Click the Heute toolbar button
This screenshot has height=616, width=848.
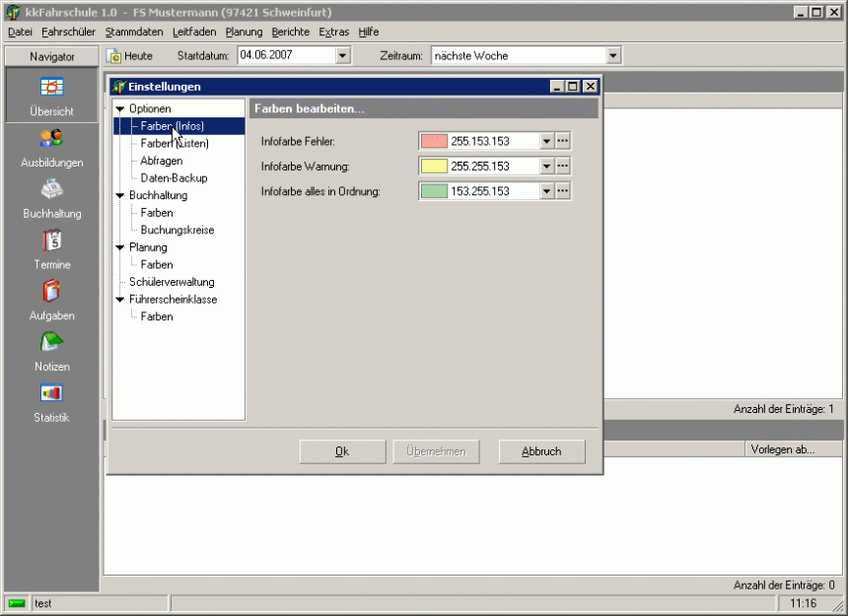(130, 56)
